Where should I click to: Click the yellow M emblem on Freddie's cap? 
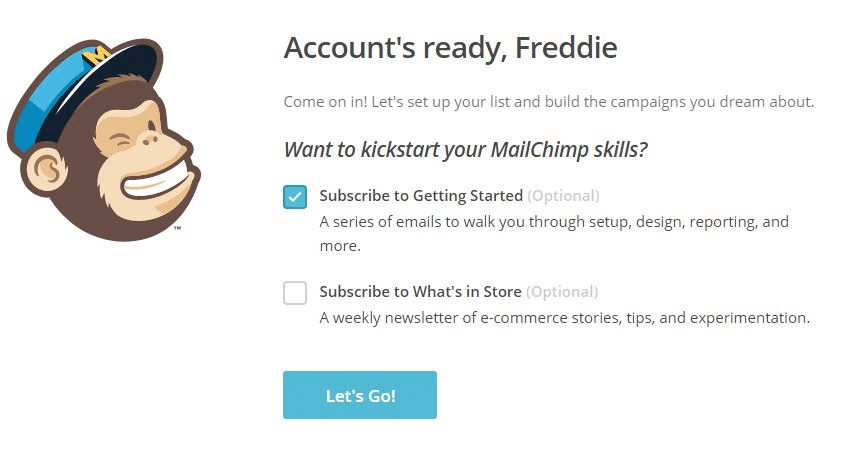click(98, 55)
